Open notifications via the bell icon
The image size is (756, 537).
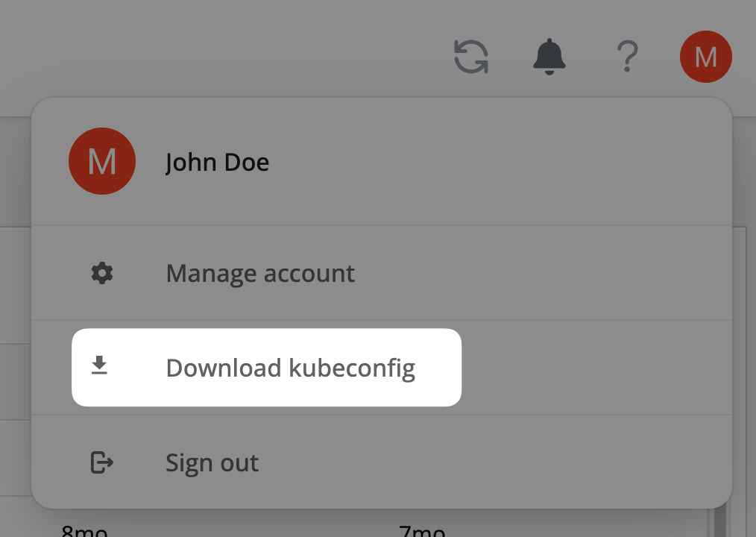coord(549,57)
